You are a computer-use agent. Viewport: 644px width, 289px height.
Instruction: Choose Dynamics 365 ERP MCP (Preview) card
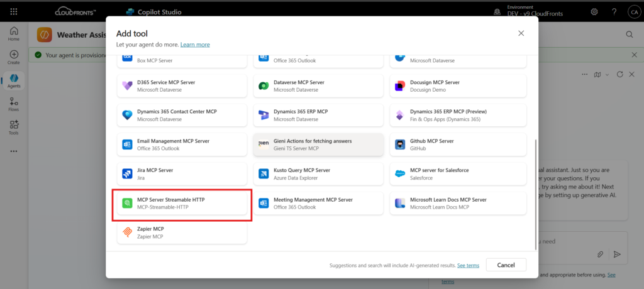click(458, 115)
